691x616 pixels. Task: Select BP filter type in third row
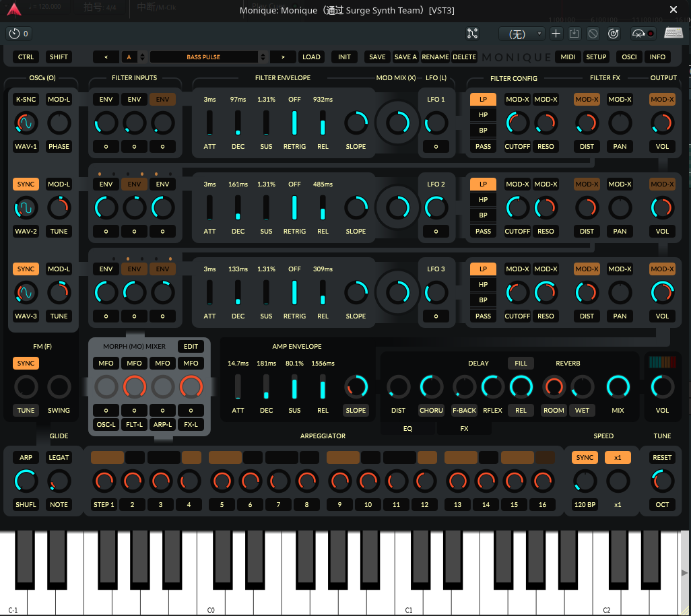coord(483,300)
